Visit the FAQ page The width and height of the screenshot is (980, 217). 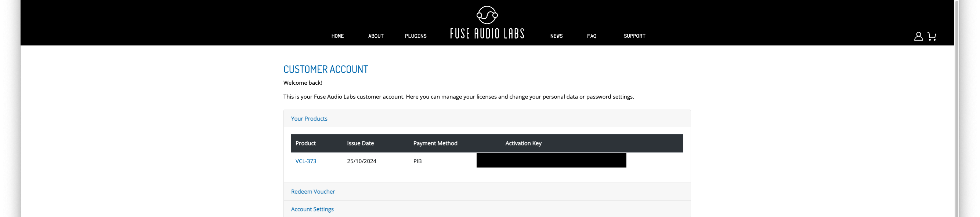pyautogui.click(x=592, y=36)
